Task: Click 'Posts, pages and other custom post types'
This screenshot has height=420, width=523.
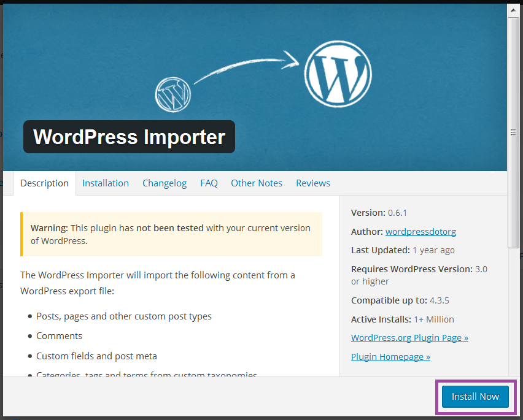Action: coord(124,316)
